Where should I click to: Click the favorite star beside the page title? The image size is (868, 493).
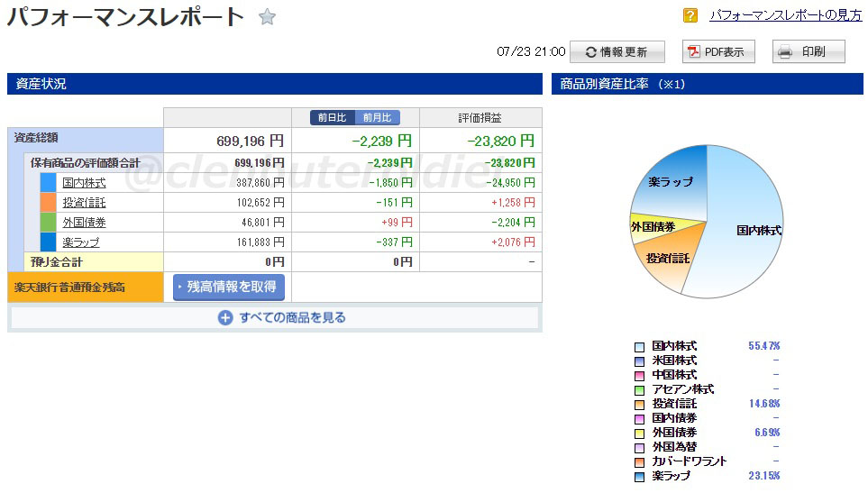click(267, 16)
